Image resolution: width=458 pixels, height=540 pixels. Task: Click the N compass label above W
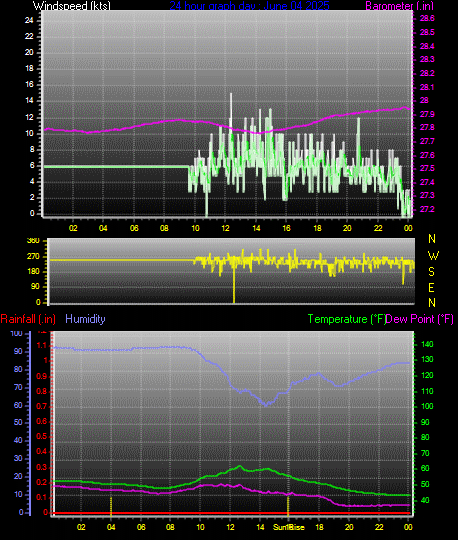pyautogui.click(x=432, y=239)
